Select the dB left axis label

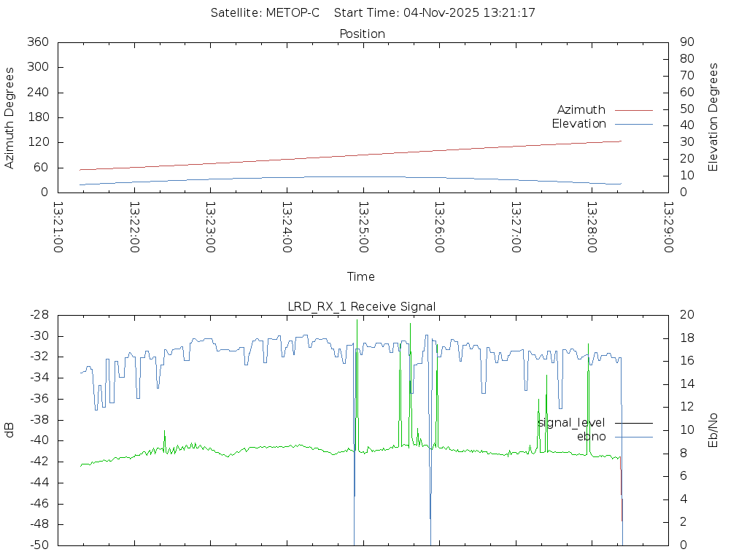click(x=10, y=429)
